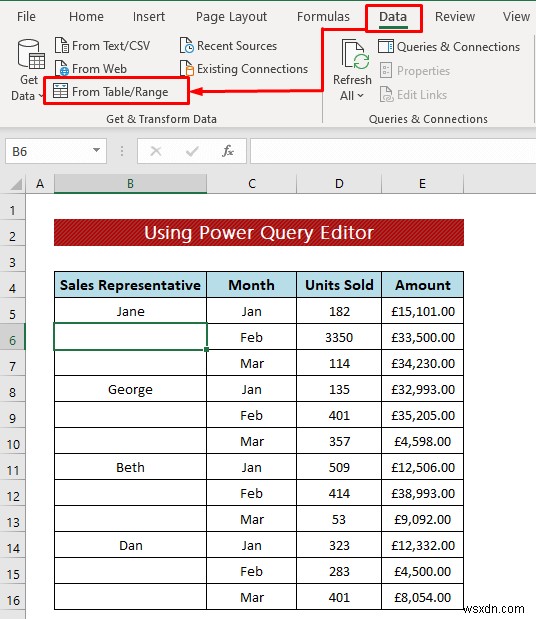
Task: Click the From Text/CSV icon
Action: tap(62, 45)
